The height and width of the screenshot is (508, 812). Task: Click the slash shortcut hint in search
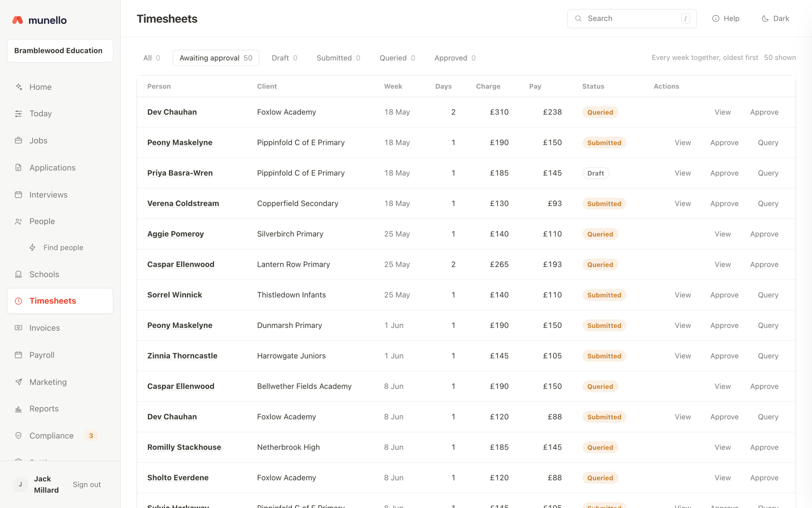coord(685,19)
